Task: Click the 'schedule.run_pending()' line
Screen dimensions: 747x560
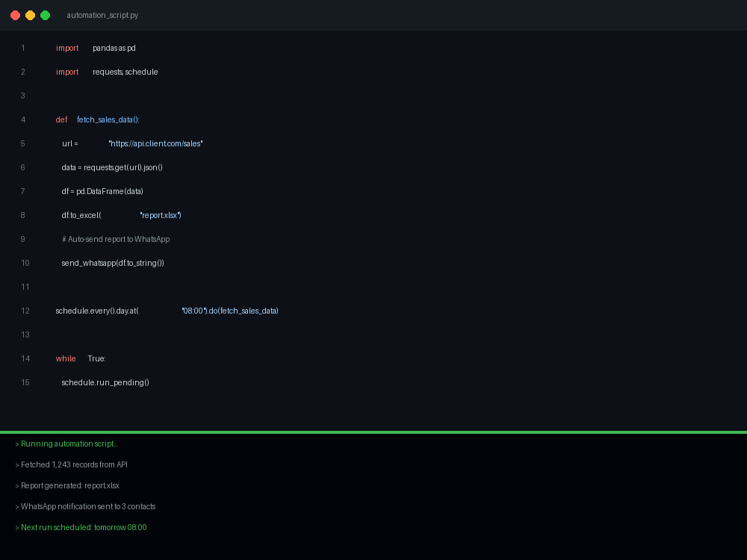Action: (105, 382)
